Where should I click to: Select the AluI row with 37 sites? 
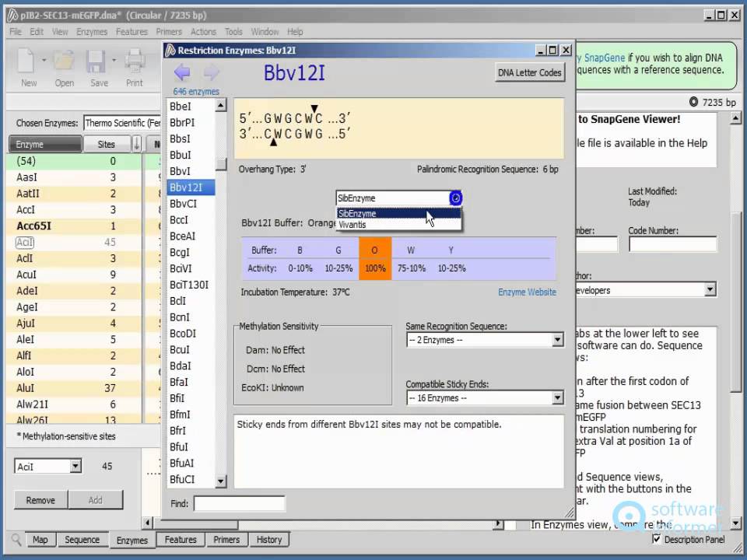(74, 387)
